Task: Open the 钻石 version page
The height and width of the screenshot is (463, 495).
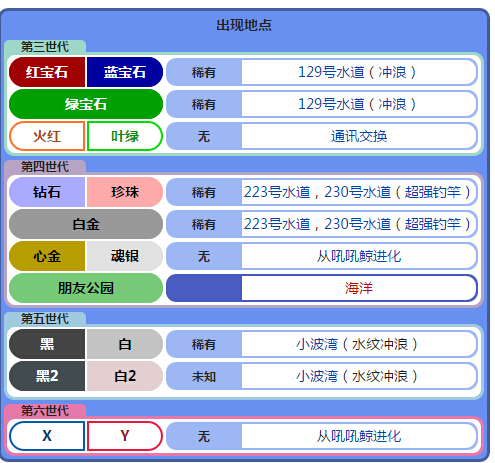Action: tap(47, 192)
